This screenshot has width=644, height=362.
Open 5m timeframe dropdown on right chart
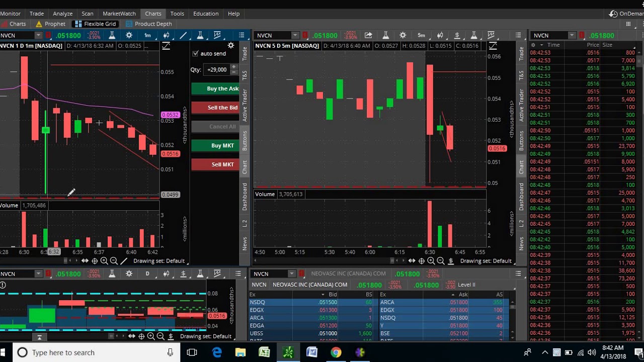click(x=422, y=35)
